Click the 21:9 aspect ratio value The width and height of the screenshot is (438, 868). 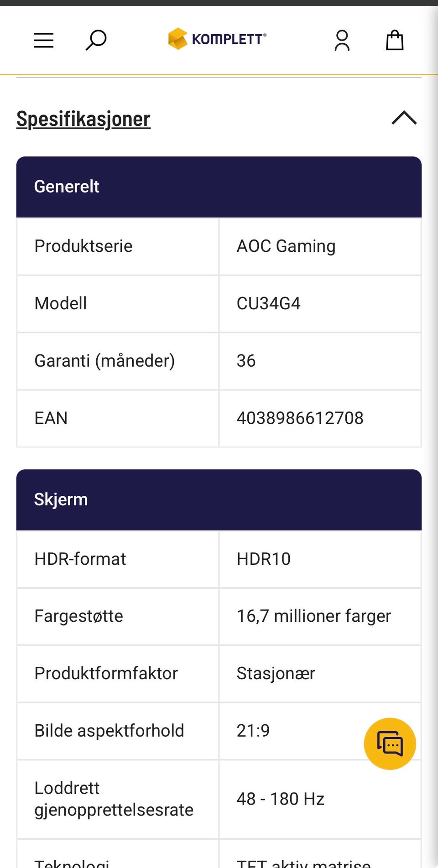[253, 731]
